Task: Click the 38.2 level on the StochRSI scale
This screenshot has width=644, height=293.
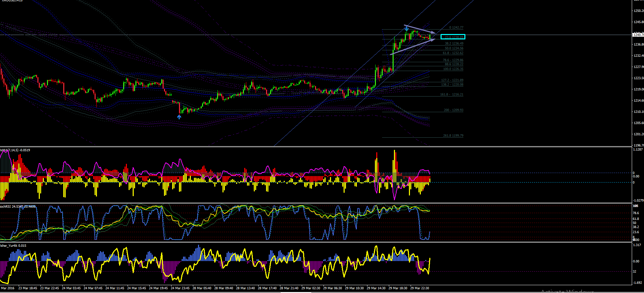Action: pyautogui.click(x=636, y=227)
